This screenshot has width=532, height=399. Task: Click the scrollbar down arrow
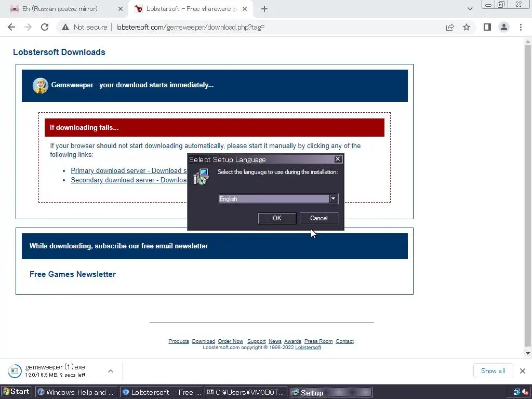tap(528, 353)
